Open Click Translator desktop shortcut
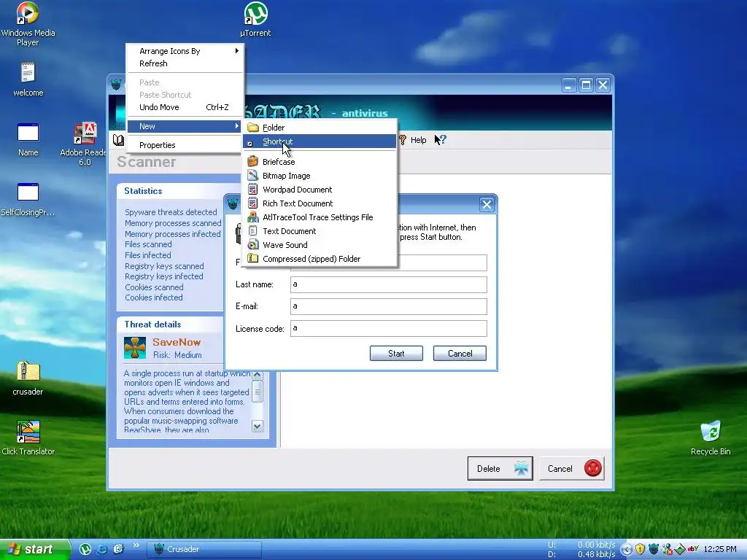This screenshot has height=560, width=747. (x=28, y=438)
